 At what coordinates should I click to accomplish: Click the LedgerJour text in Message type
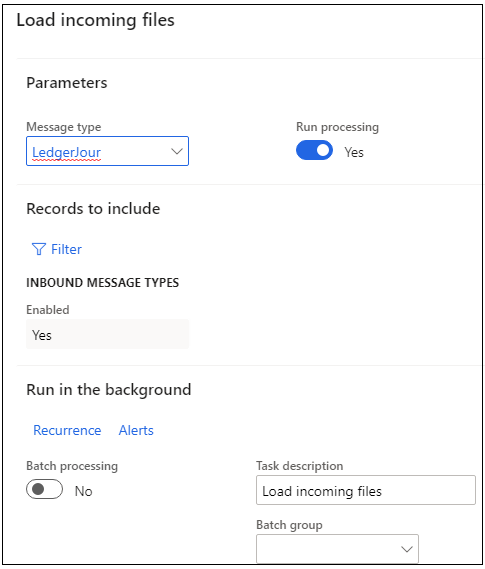coord(66,152)
